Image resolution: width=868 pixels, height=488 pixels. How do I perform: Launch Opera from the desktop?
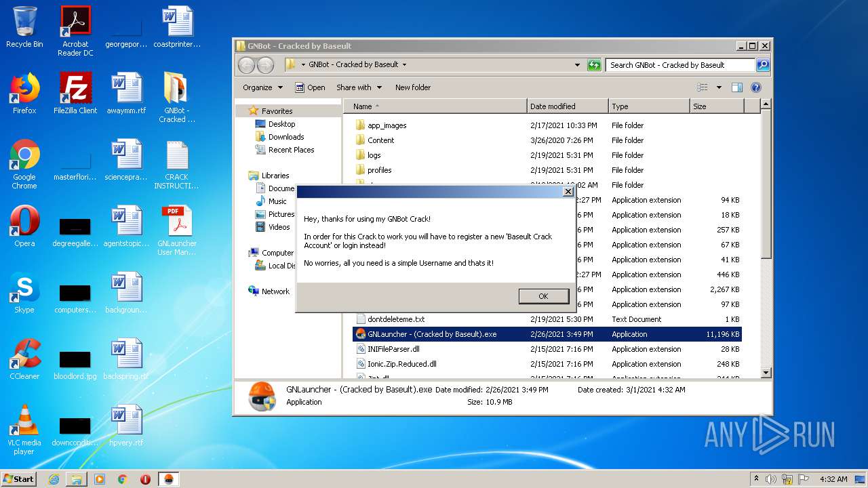click(24, 226)
